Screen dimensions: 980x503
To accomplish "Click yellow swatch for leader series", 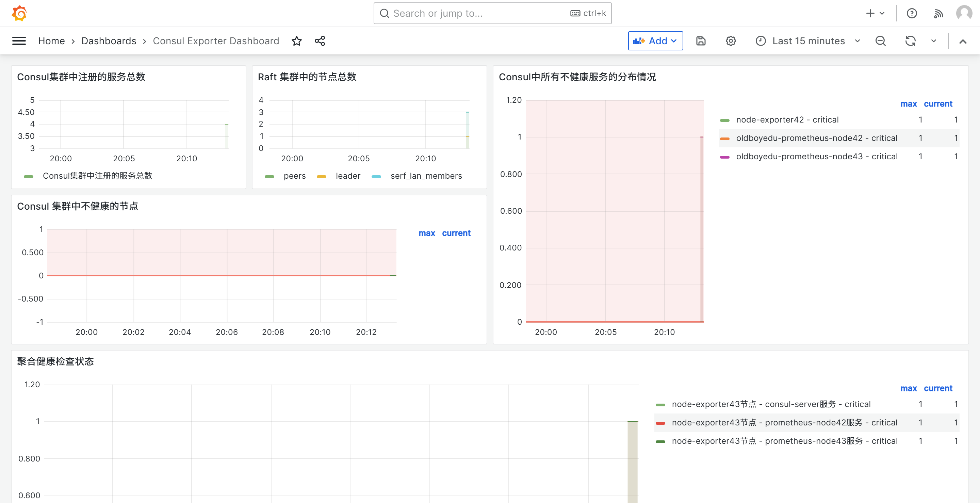I will 322,176.
